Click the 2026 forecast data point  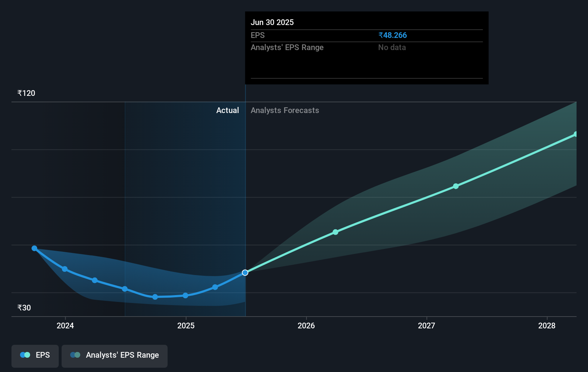click(335, 232)
